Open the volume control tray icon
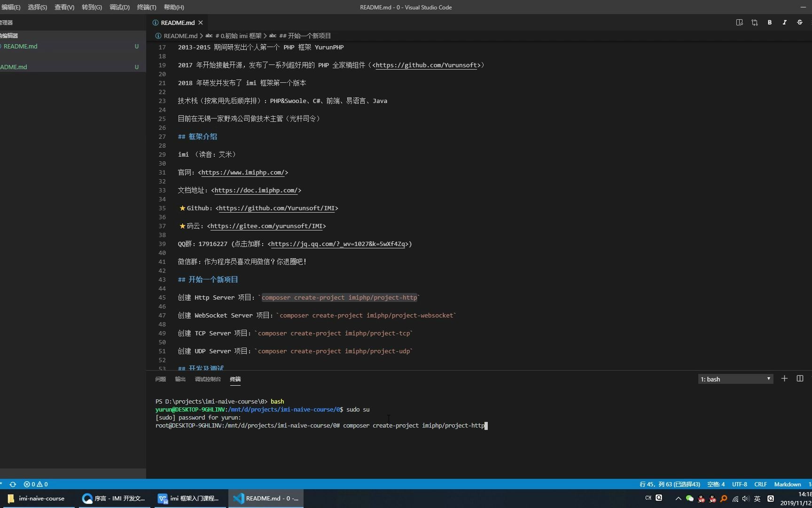Screen dimensions: 812x508 [x=746, y=499]
